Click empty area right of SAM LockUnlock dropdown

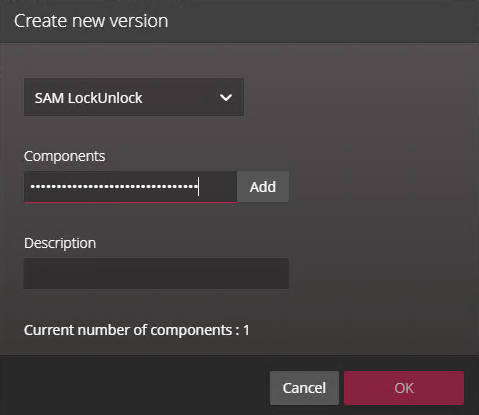(x=360, y=97)
